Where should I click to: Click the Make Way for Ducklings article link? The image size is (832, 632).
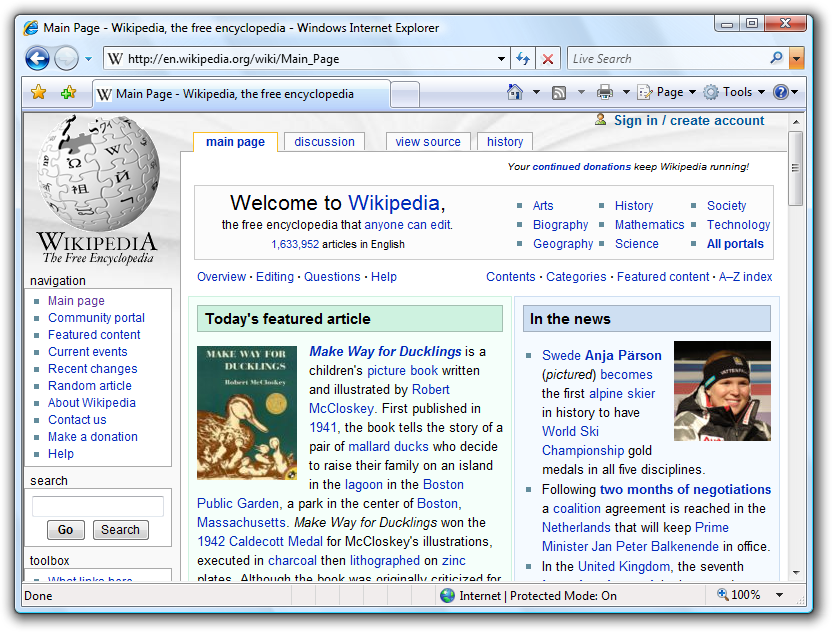point(385,351)
